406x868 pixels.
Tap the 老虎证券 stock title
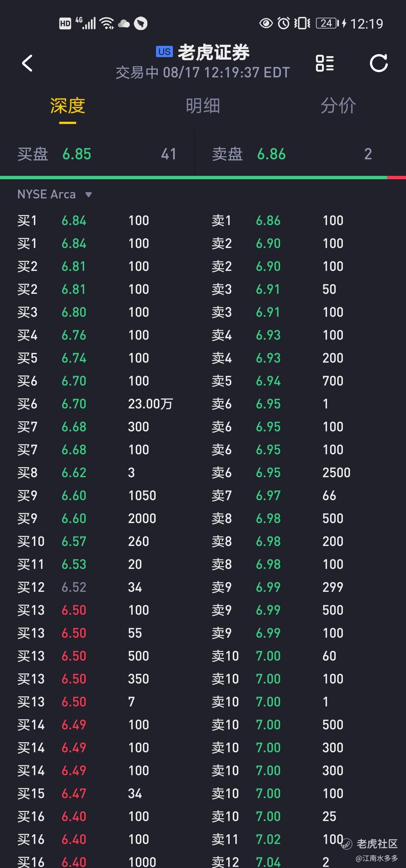tap(214, 53)
